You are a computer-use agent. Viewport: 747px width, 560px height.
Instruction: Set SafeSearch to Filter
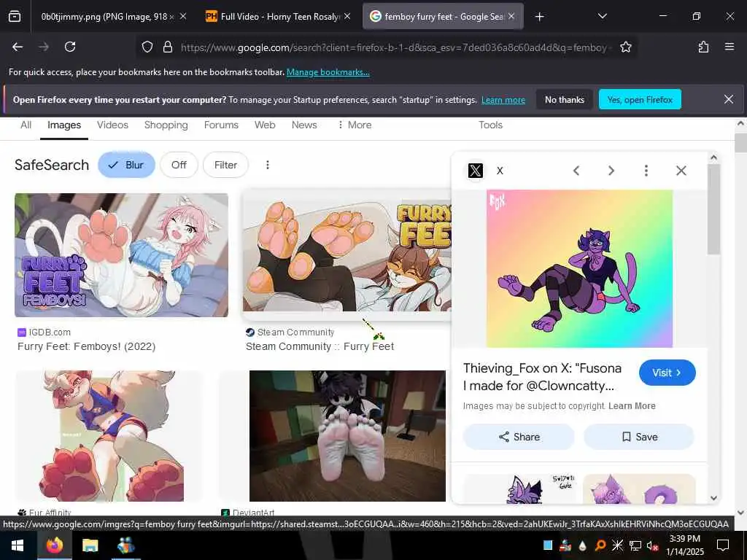point(225,165)
